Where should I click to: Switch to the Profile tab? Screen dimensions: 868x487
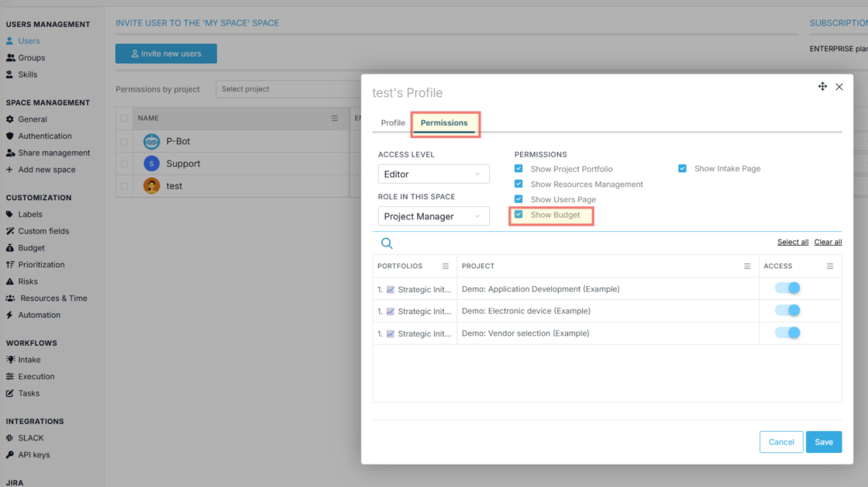pos(392,123)
